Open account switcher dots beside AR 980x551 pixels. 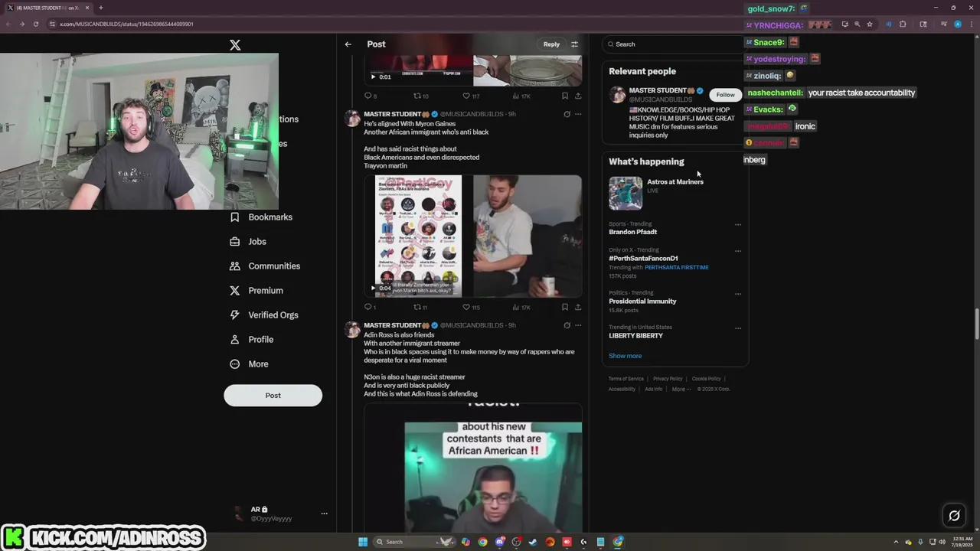pos(324,514)
